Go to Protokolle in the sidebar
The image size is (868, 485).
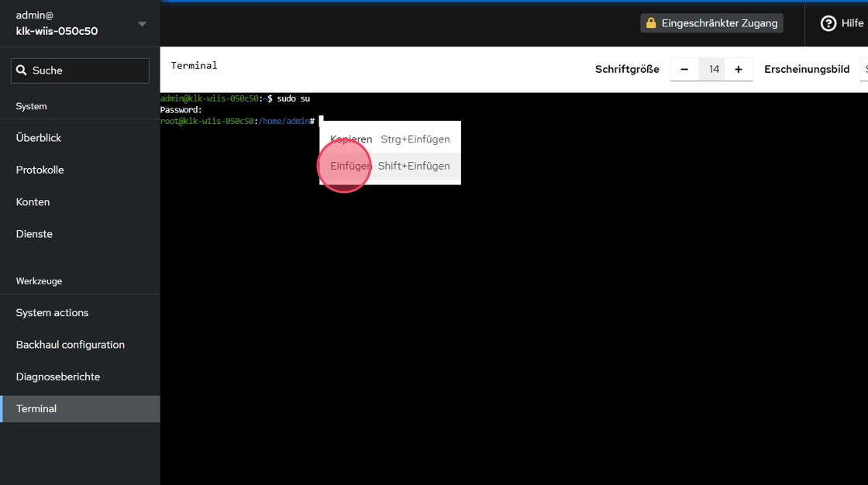tap(40, 170)
